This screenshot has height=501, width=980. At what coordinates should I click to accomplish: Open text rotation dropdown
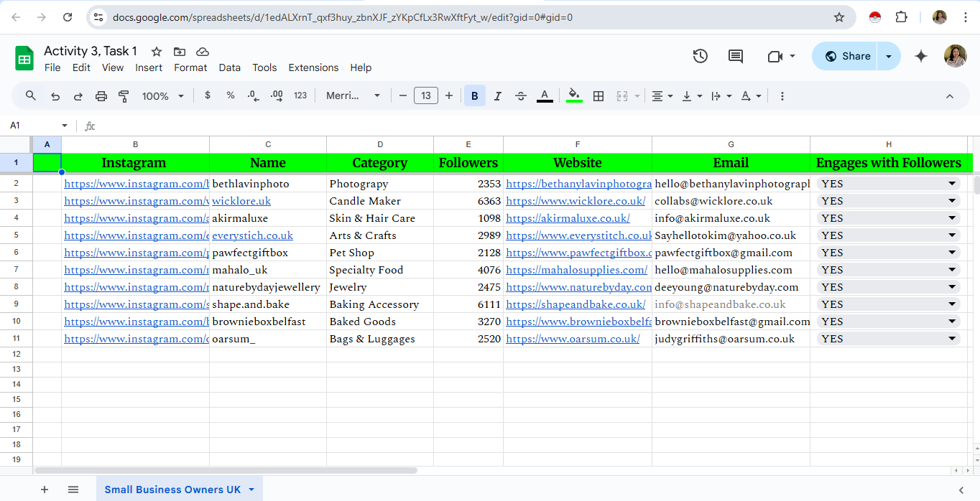point(751,95)
